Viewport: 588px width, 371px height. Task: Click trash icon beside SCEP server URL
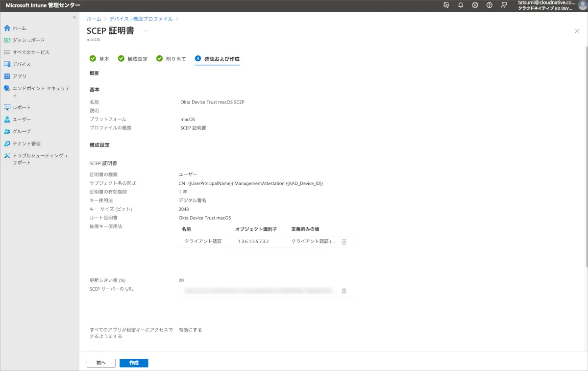(344, 291)
